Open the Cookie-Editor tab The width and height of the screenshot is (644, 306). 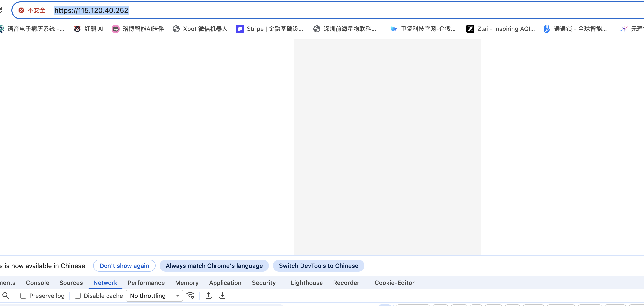(x=394, y=283)
